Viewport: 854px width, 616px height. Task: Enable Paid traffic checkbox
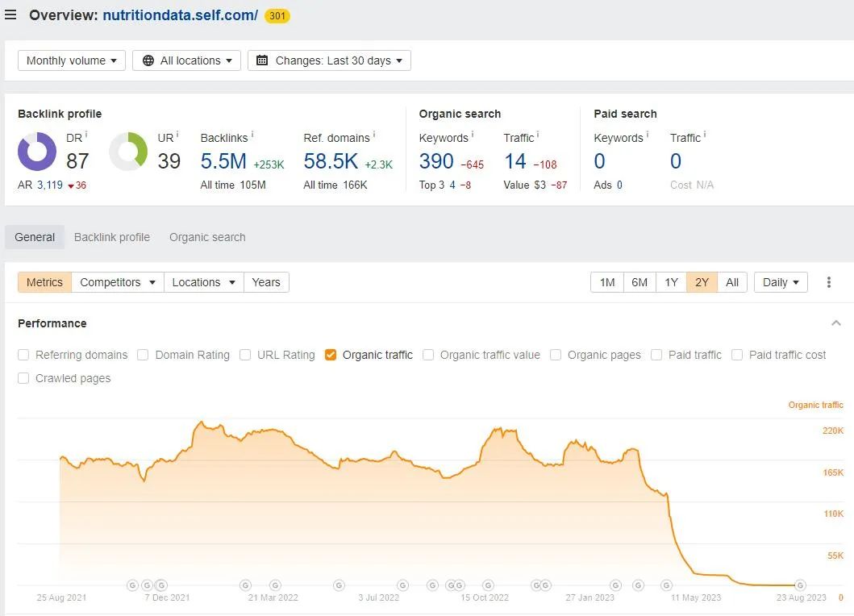[656, 355]
